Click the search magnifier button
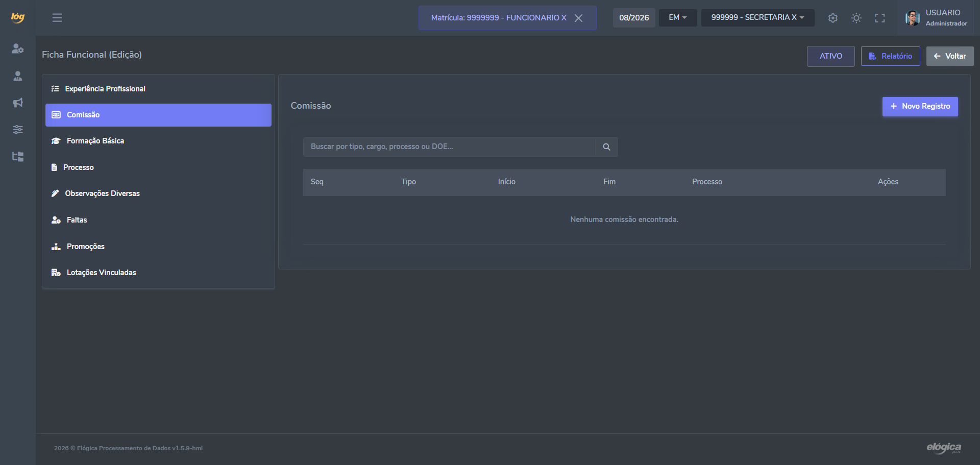 (x=606, y=147)
